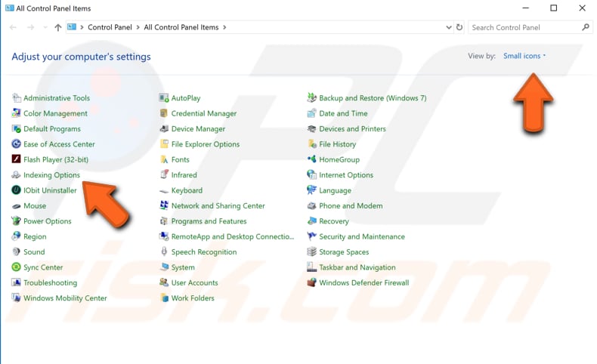This screenshot has width=597, height=364.
Task: Open the Date and Time icon
Action: point(311,113)
